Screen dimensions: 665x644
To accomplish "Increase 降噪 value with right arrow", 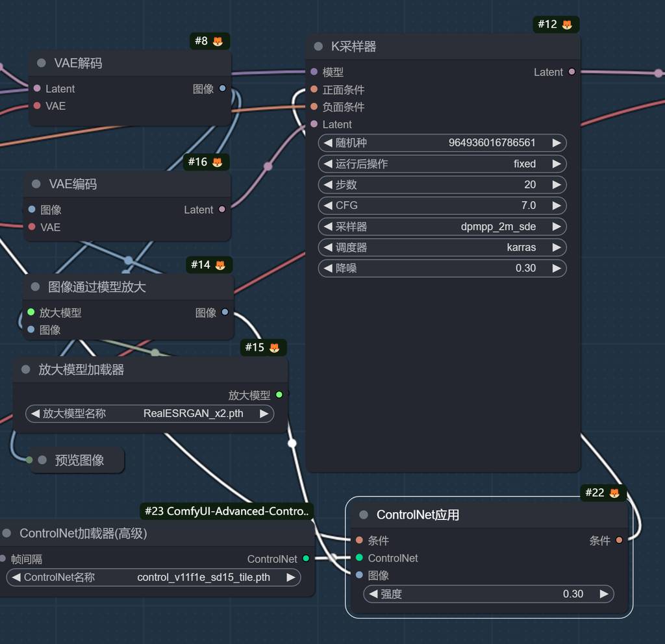I will (x=557, y=268).
